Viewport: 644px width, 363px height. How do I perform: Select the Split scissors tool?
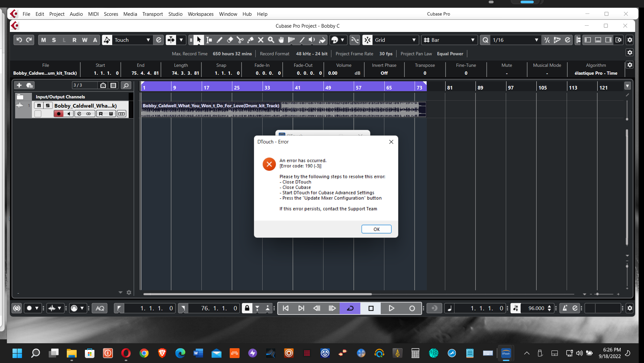pos(240,40)
